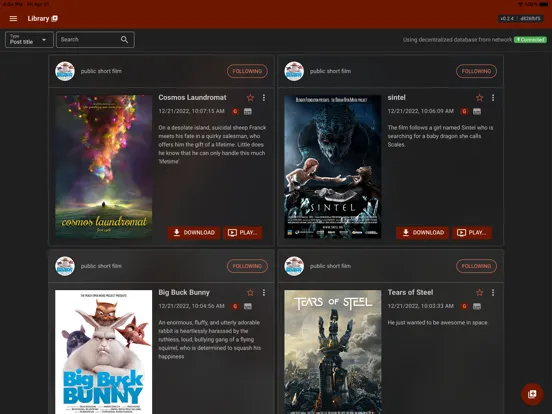This screenshot has height=414, width=552.
Task: Toggle Following on the Cosmos Laundromat card
Action: click(x=247, y=71)
